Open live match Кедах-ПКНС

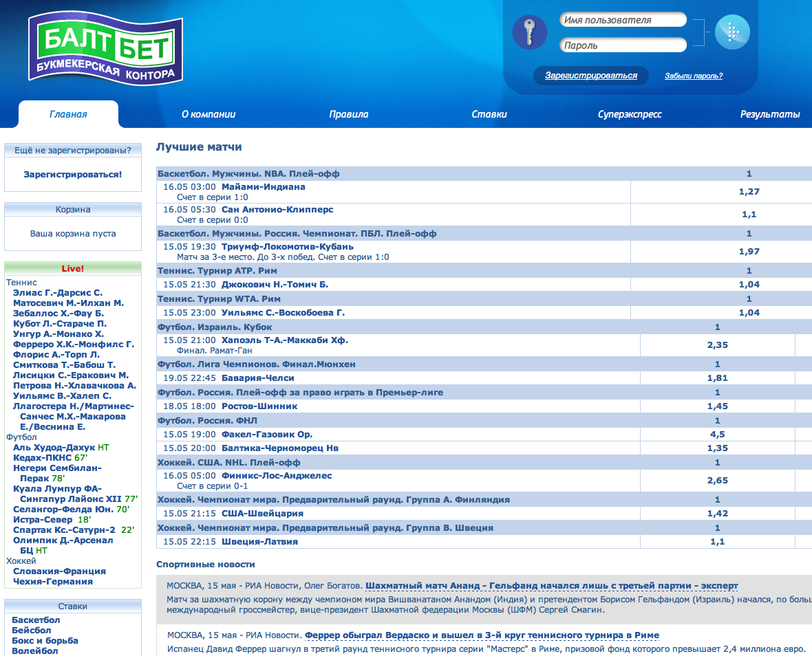pyautogui.click(x=43, y=458)
